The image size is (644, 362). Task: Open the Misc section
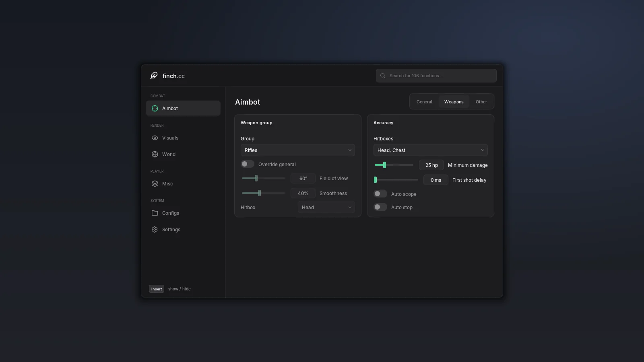[183, 183]
